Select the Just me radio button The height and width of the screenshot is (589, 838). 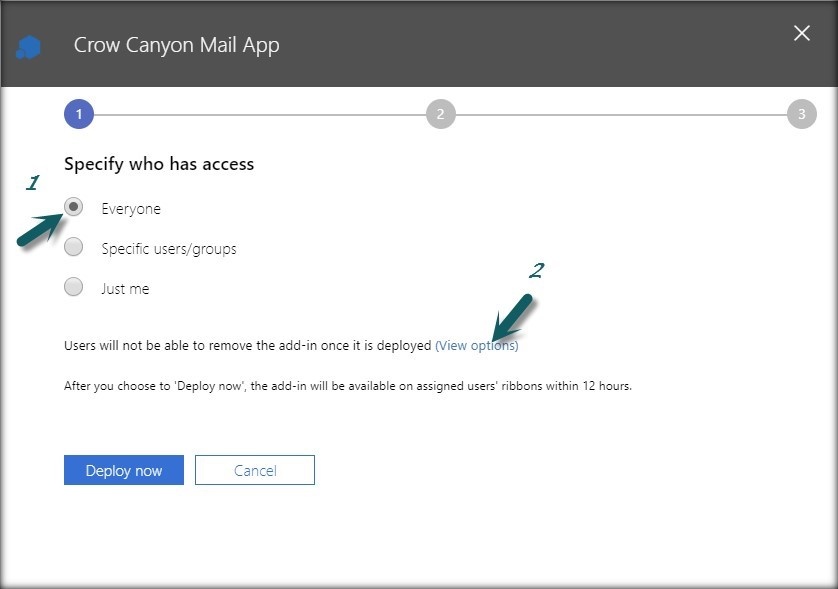point(73,287)
